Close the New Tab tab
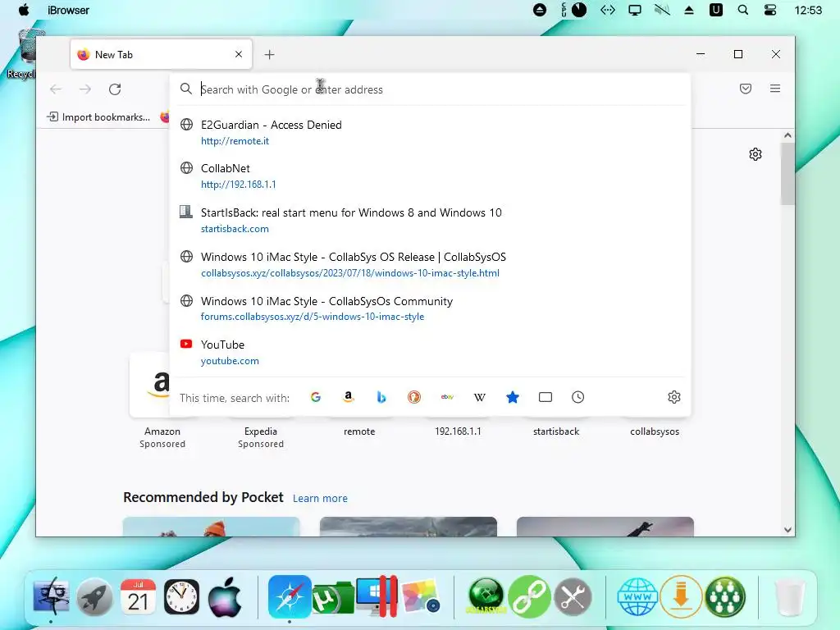840x630 pixels. click(x=239, y=54)
